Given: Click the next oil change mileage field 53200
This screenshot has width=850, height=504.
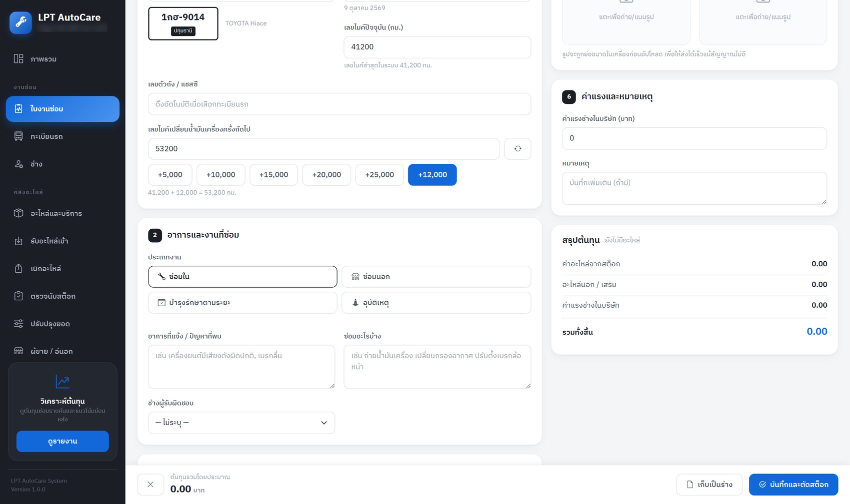Looking at the screenshot, I should point(324,149).
